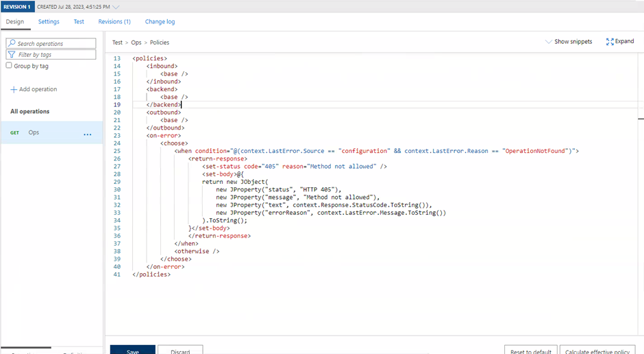Open the Change log tab
This screenshot has height=354, width=644.
click(x=160, y=22)
